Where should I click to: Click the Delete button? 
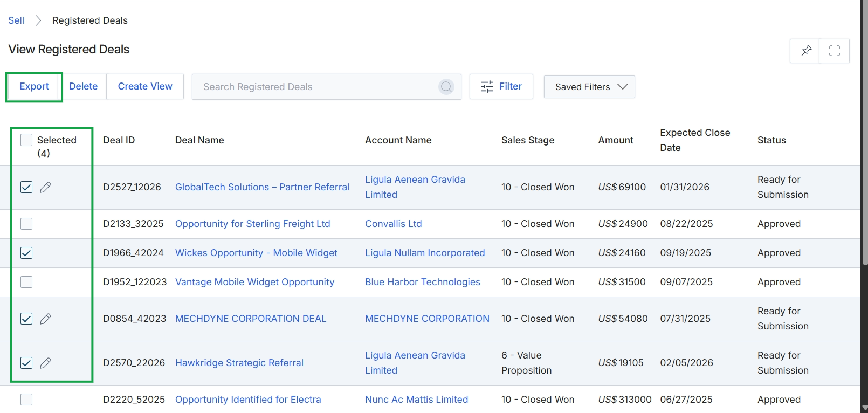[x=83, y=86]
